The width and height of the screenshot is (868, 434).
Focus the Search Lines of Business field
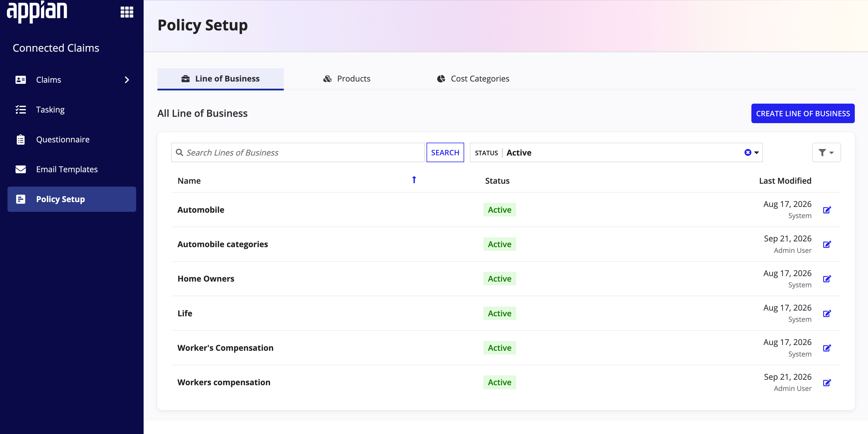(298, 152)
